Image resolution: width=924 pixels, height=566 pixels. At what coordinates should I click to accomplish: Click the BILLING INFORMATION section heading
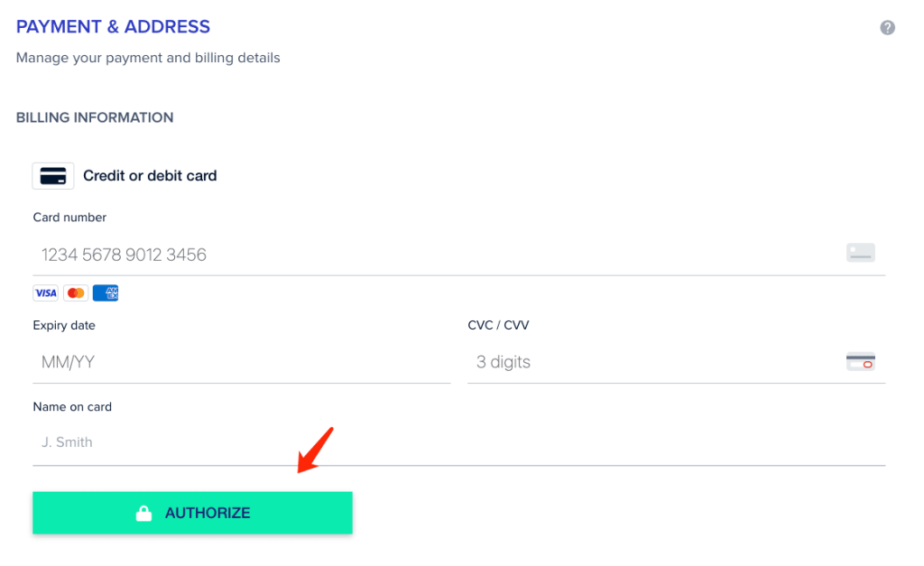point(95,117)
